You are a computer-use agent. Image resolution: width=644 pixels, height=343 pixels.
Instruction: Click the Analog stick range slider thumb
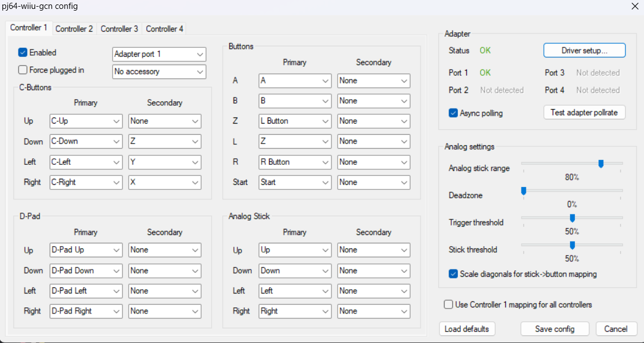[x=601, y=164]
